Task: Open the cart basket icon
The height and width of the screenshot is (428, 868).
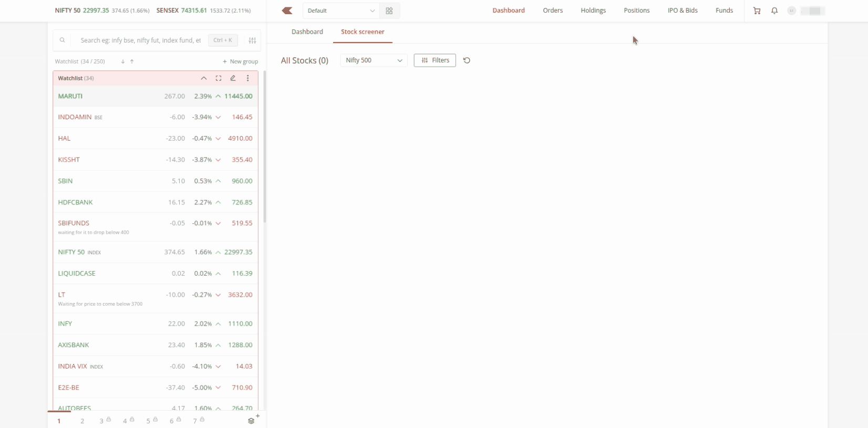Action: click(757, 11)
